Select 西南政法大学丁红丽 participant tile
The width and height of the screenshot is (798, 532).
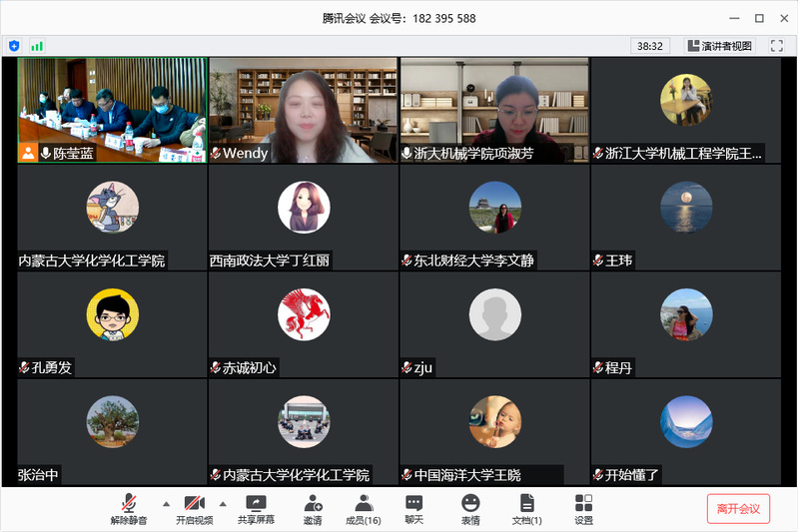[303, 217]
